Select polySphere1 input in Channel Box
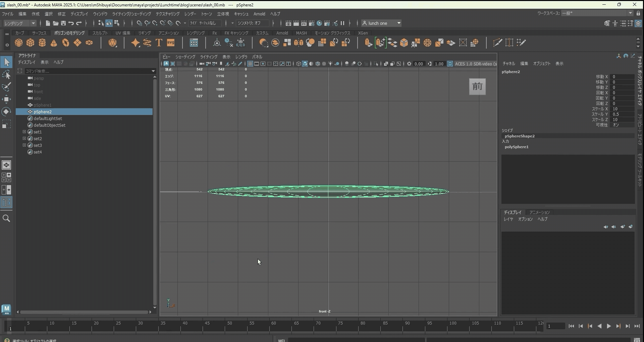 [517, 147]
